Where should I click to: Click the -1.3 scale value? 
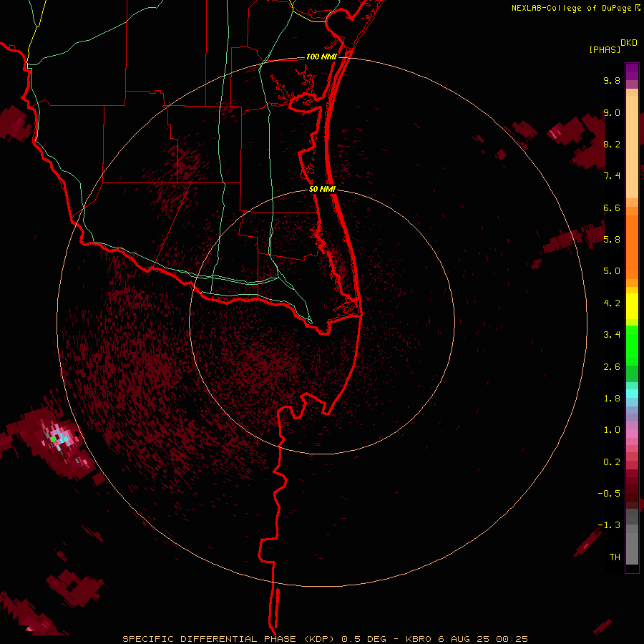point(609,525)
